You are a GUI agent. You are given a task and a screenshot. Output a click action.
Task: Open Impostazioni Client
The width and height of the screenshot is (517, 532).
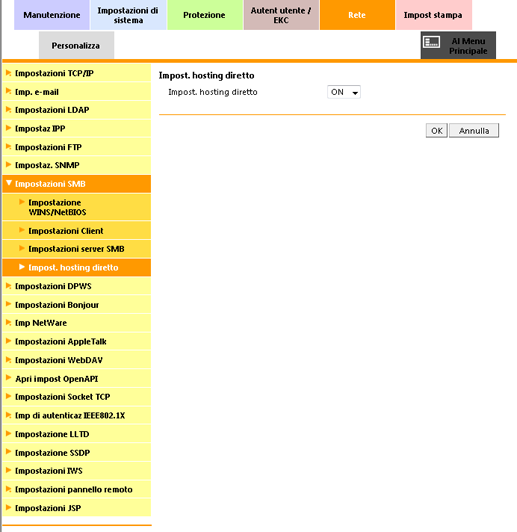[x=77, y=230]
